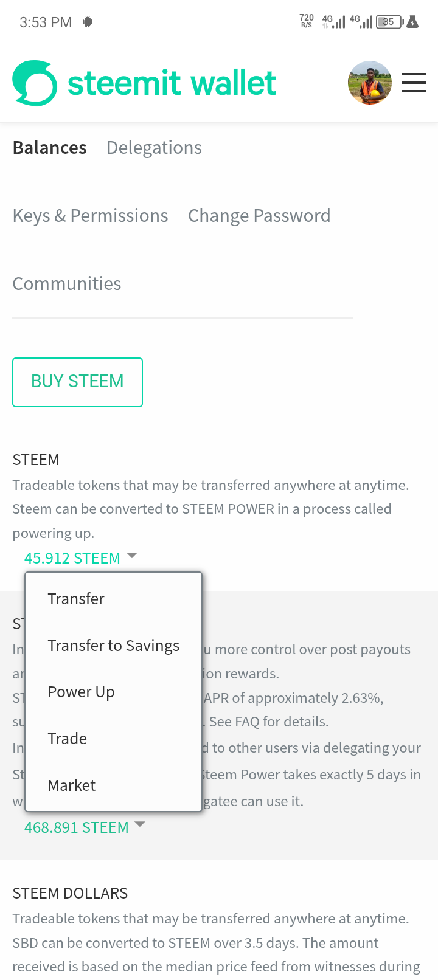Open Keys & Permissions tab
Image resolution: width=438 pixels, height=980 pixels.
pyautogui.click(x=90, y=216)
